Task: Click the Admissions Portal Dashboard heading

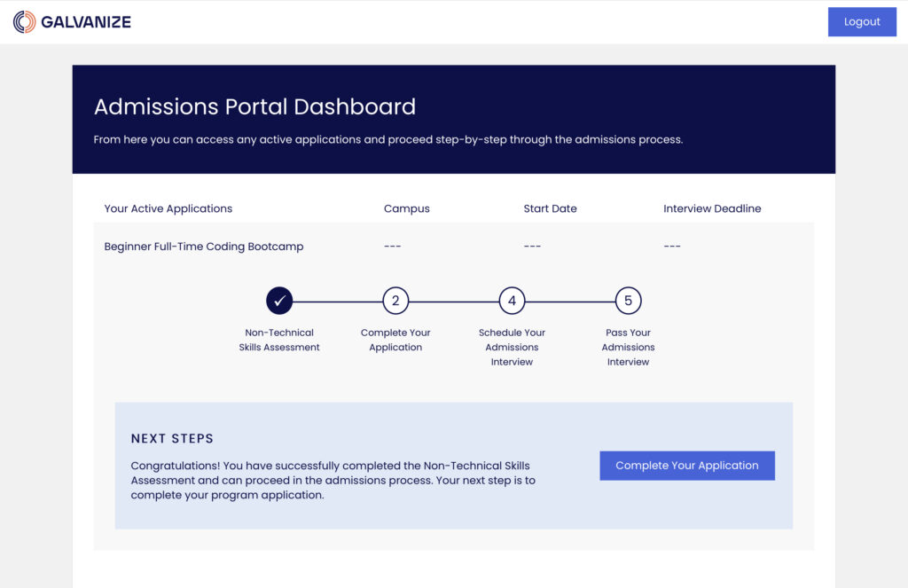Action: [x=254, y=107]
